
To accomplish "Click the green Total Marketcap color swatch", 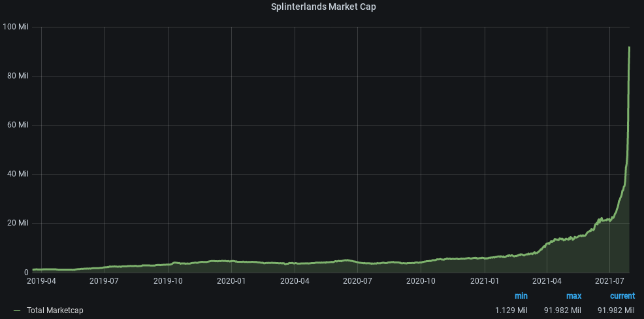I will click(x=17, y=311).
